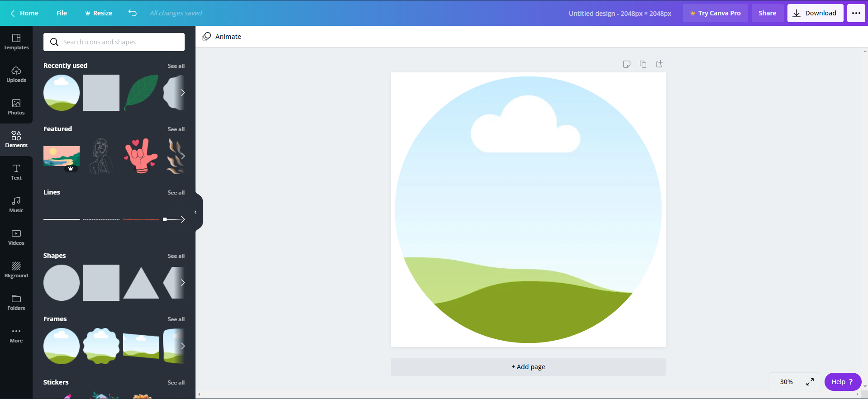The image size is (868, 399).
Task: Open the Text sidebar panel
Action: [x=16, y=172]
